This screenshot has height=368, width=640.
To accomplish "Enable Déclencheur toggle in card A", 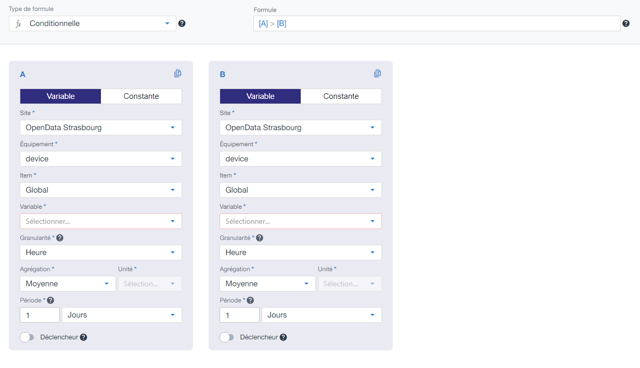I will 27,337.
